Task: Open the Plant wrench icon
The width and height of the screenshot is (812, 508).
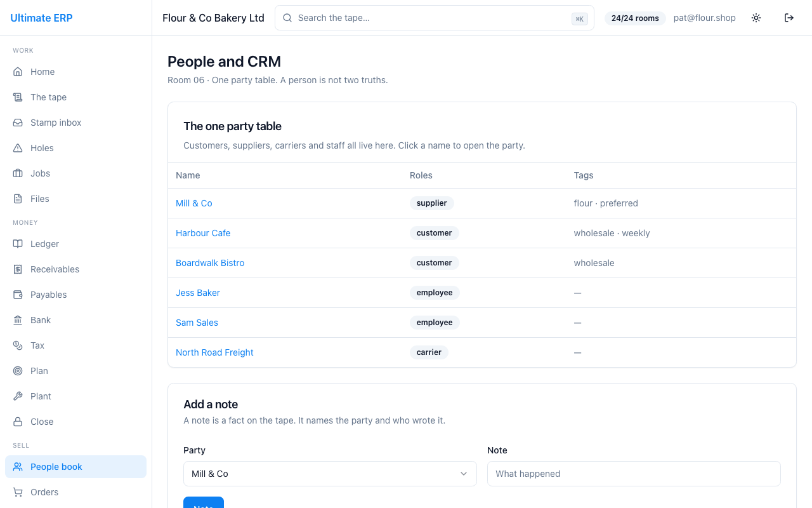Action: tap(18, 396)
